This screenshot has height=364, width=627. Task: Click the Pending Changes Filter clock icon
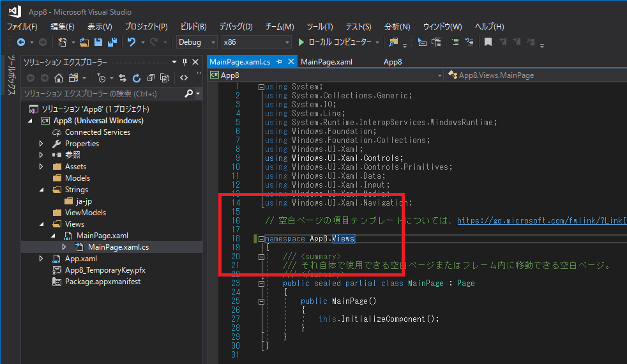(x=102, y=78)
